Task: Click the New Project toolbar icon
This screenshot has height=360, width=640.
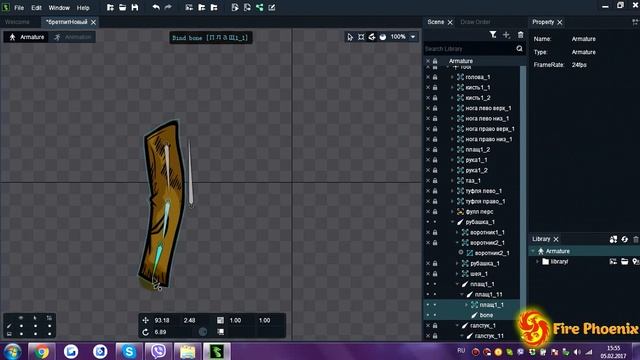Action: pyautogui.click(x=110, y=7)
